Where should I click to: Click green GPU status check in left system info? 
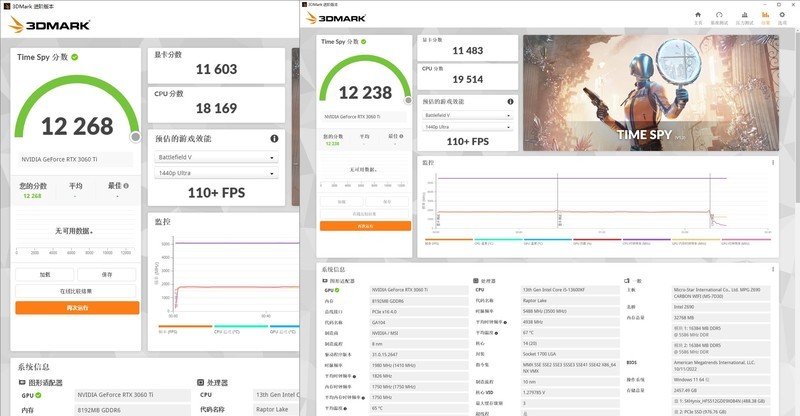(x=38, y=395)
